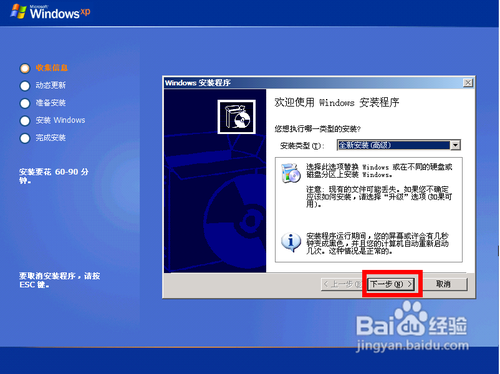Click the 注意: 现有的文件可能丢失 warning paragraph
The width and height of the screenshot is (500, 374).
pos(379,197)
